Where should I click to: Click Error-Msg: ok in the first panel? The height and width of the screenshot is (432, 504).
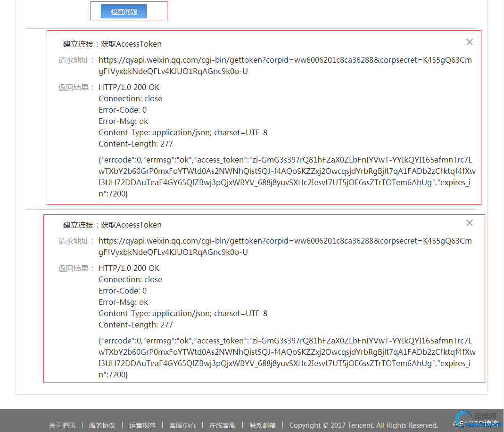(123, 122)
